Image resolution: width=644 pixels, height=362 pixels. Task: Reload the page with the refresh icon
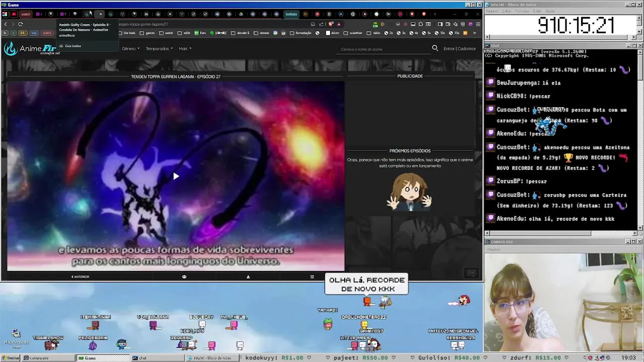tap(21, 24)
